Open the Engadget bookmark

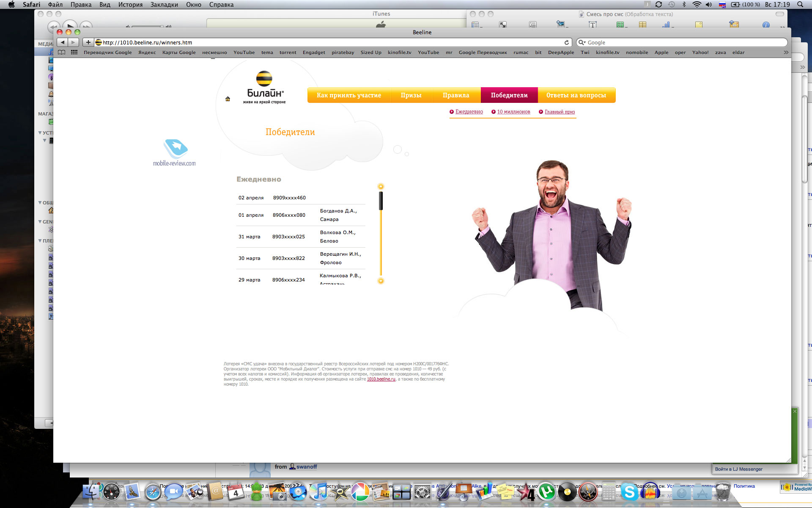pos(314,52)
